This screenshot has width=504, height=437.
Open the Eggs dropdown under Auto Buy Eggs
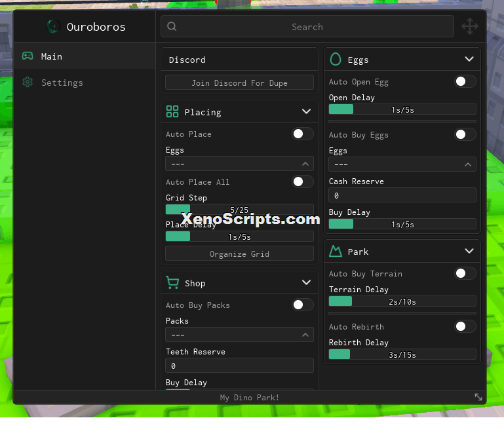(402, 164)
